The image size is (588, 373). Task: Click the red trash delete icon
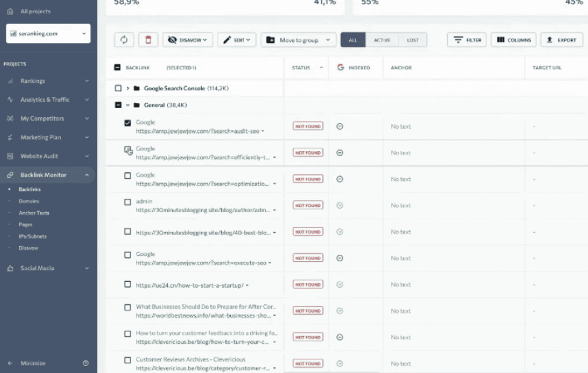148,40
